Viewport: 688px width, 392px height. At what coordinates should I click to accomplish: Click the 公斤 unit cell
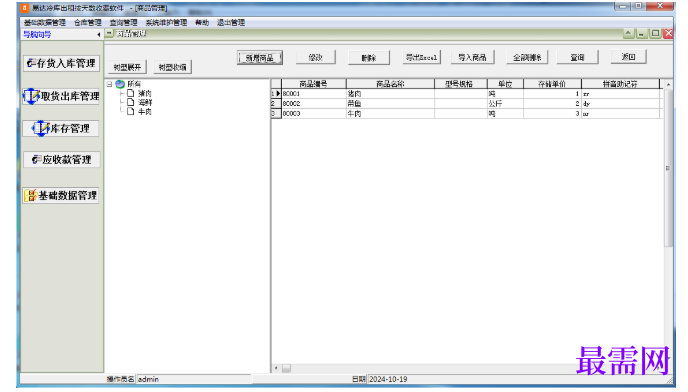pyautogui.click(x=505, y=104)
